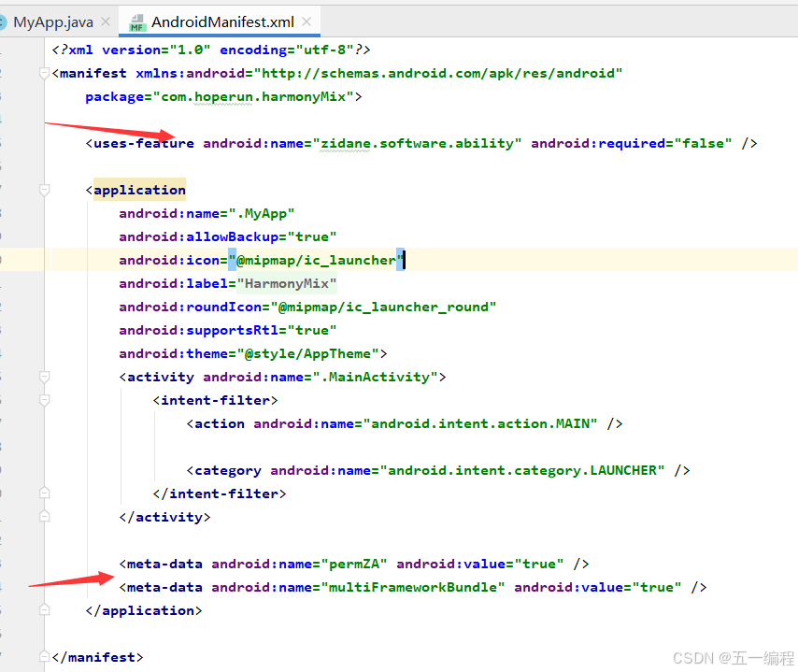Click the android:required="false" attribute
The height and width of the screenshot is (672, 798).
[631, 144]
